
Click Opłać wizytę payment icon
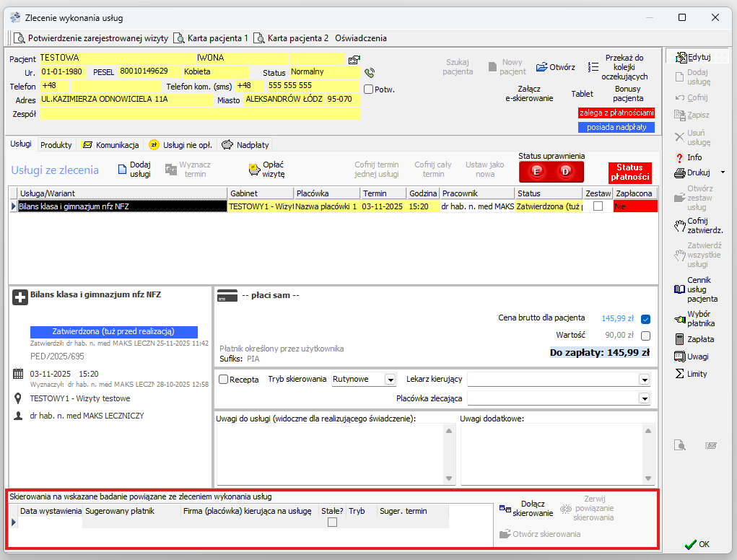[x=253, y=170]
